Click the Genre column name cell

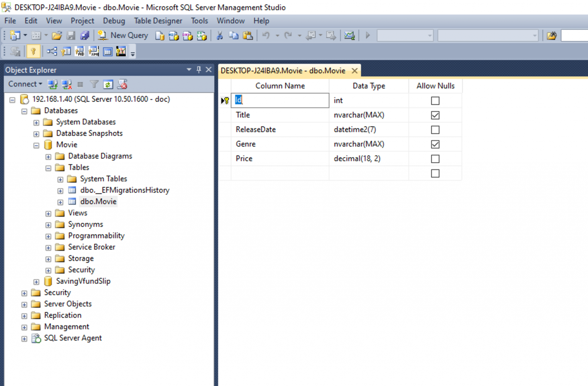pyautogui.click(x=279, y=144)
